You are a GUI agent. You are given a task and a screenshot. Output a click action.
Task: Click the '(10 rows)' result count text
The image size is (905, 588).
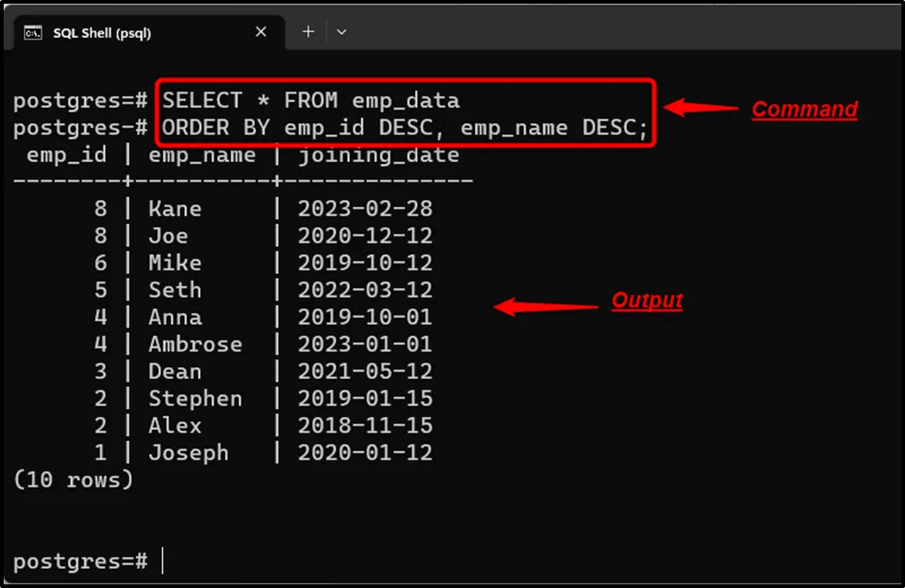coord(74,479)
